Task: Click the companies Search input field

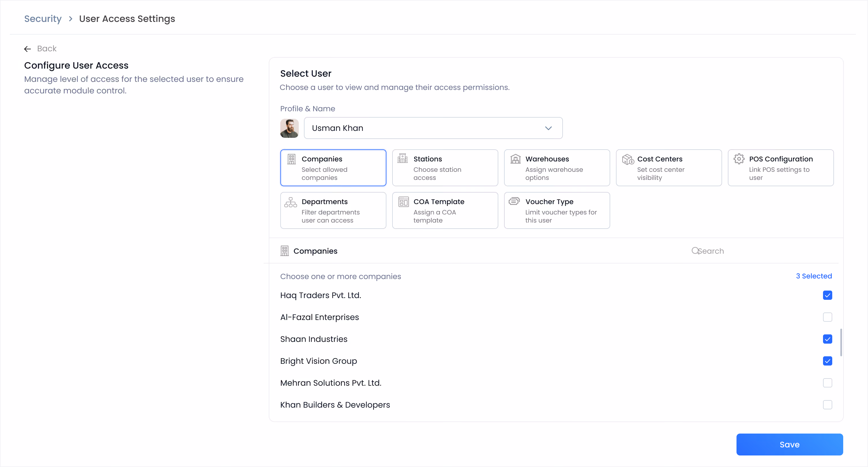Action: 762,251
